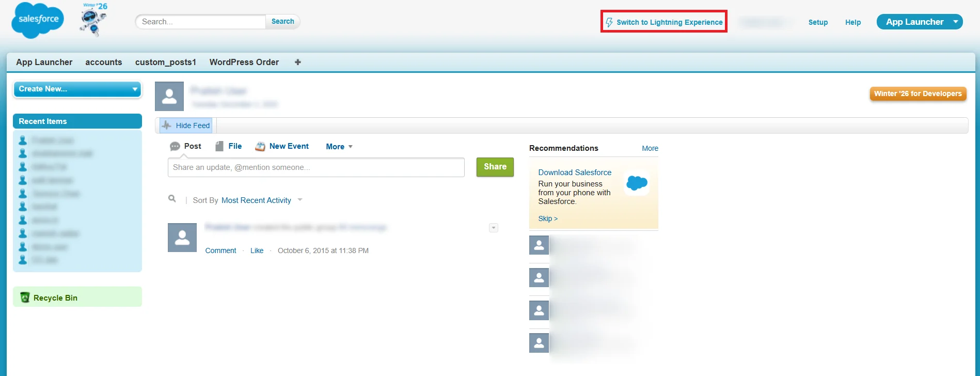Click the Share an update text box

316,167
